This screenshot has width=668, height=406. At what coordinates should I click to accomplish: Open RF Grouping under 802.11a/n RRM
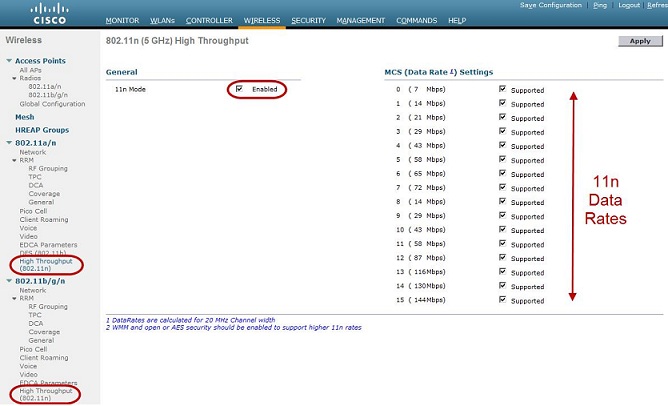click(48, 168)
